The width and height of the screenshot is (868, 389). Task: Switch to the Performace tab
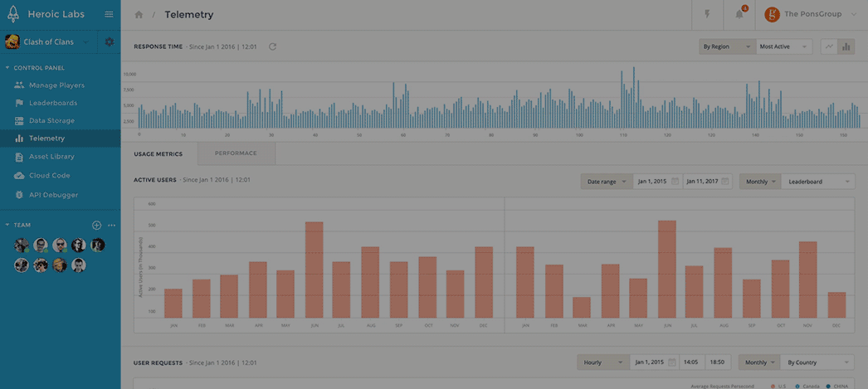point(236,153)
